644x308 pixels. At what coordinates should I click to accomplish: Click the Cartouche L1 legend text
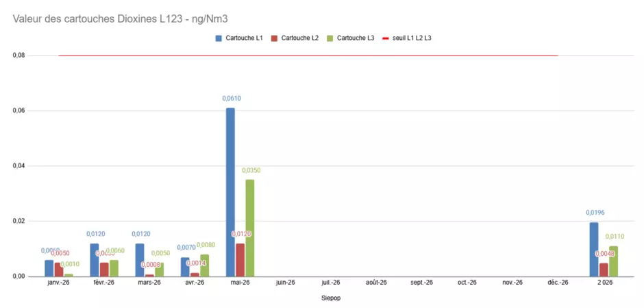point(245,38)
